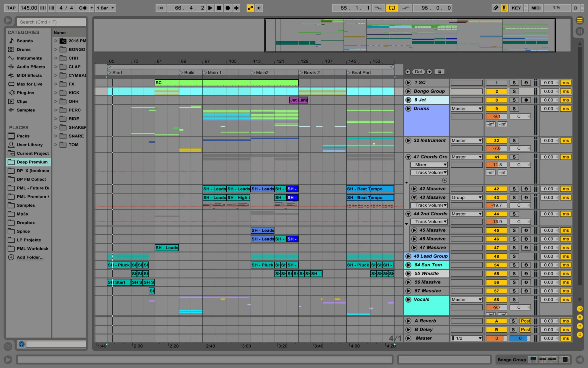This screenshot has height=368, width=588.
Task: Toggle browser preview headphones icon
Action: point(21,344)
